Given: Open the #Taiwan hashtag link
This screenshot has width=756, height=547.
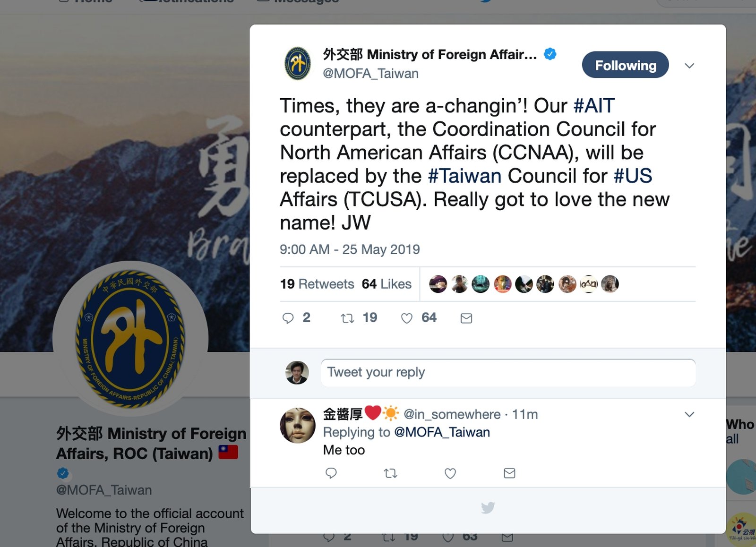Looking at the screenshot, I should (x=464, y=176).
